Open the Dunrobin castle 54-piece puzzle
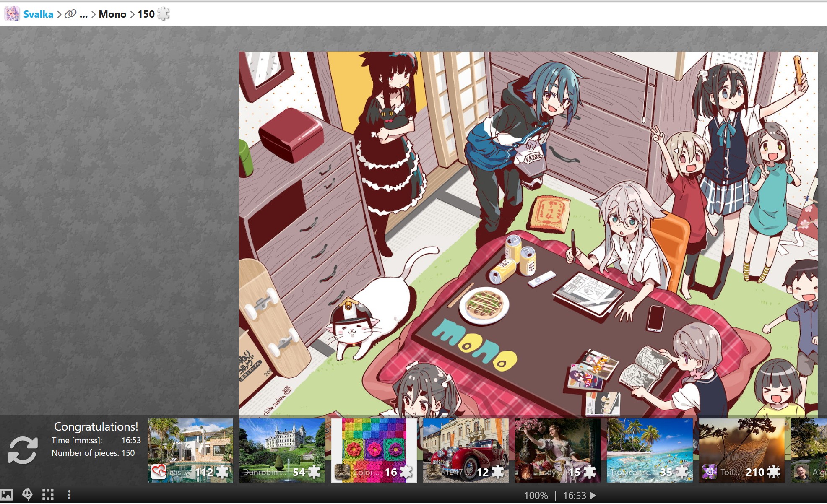This screenshot has height=504, width=827. pyautogui.click(x=282, y=450)
